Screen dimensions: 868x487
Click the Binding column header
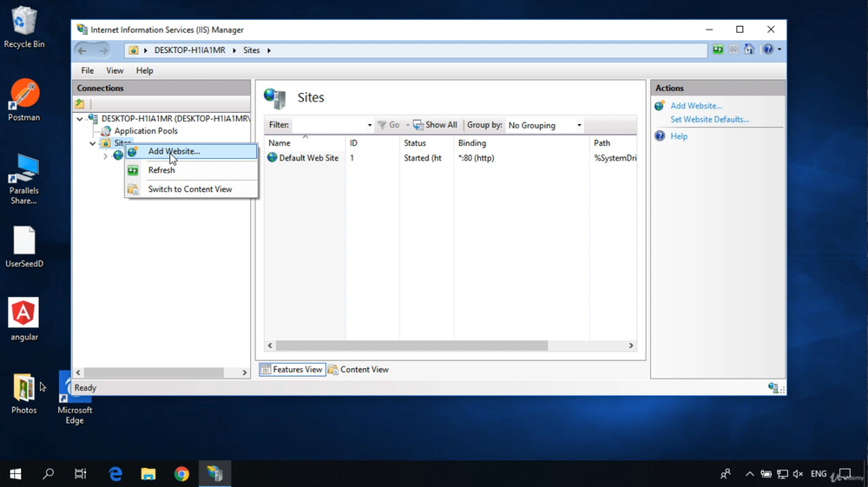coord(522,142)
